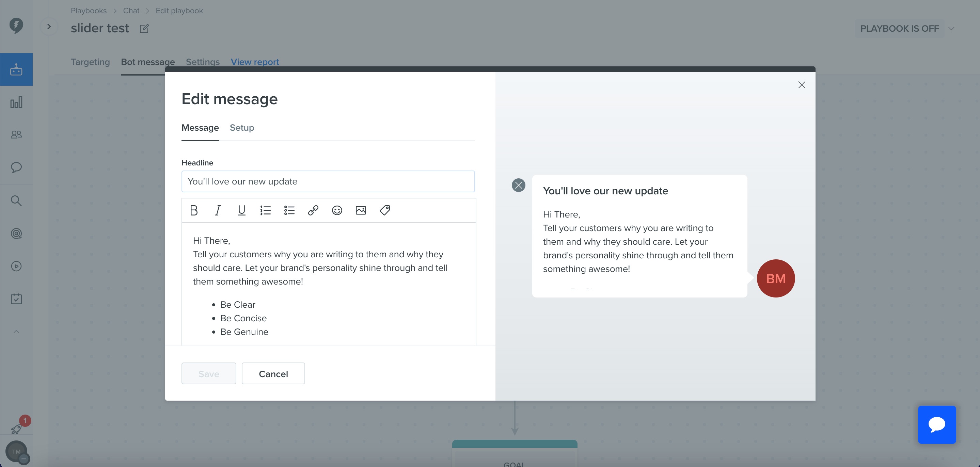Image resolution: width=980 pixels, height=467 pixels.
Task: Switch to the Setup tab
Action: (x=242, y=128)
